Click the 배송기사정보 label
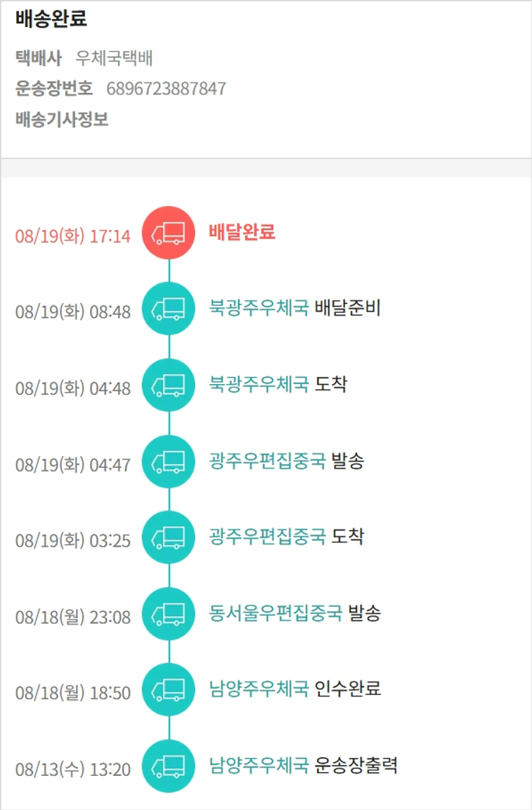 (62, 119)
